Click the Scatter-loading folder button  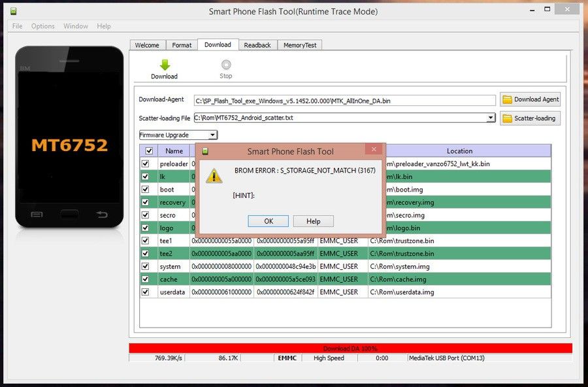530,118
